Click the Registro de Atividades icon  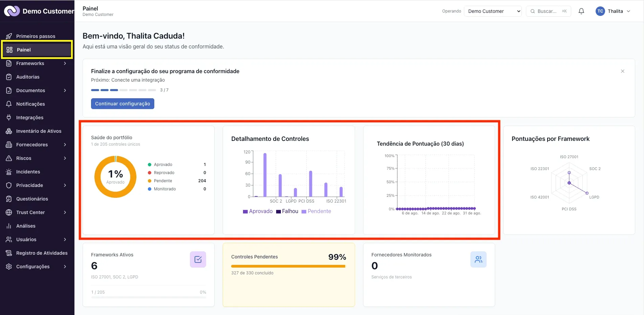pyautogui.click(x=9, y=253)
